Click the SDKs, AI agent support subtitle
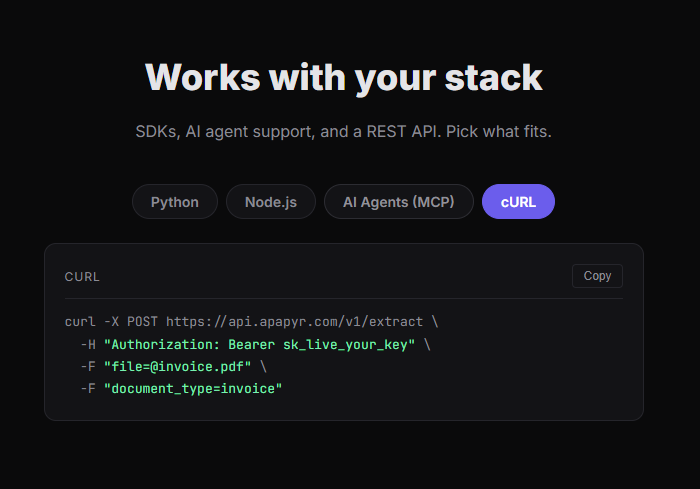 point(343,132)
